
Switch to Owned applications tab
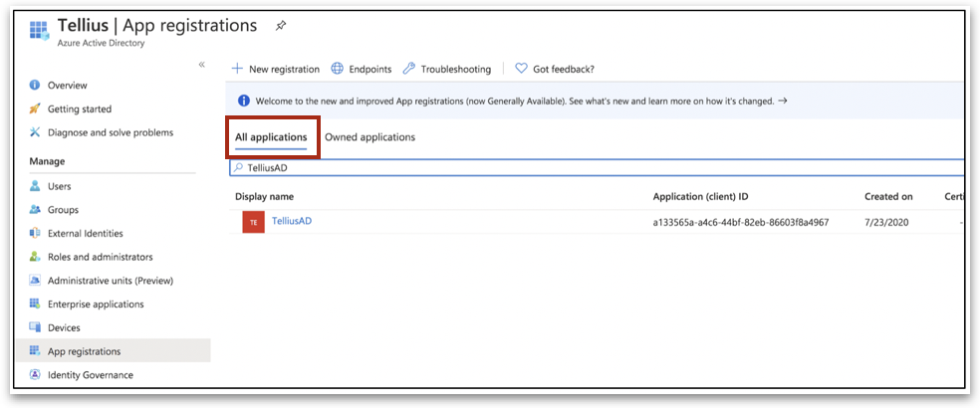tap(370, 137)
